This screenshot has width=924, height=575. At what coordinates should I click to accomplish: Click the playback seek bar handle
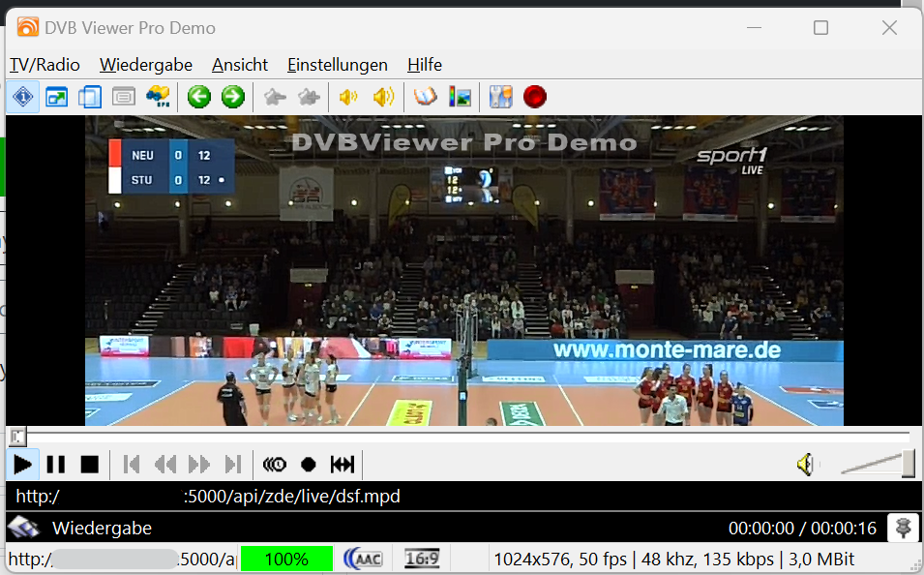(x=17, y=437)
